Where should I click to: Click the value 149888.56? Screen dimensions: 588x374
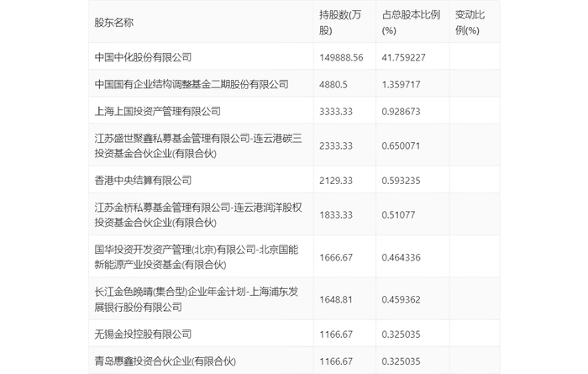tap(341, 57)
